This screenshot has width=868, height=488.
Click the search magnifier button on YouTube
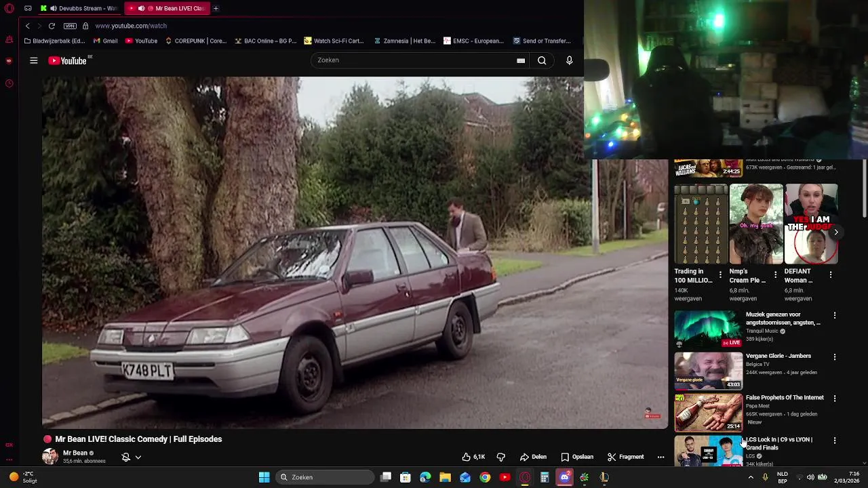542,60
